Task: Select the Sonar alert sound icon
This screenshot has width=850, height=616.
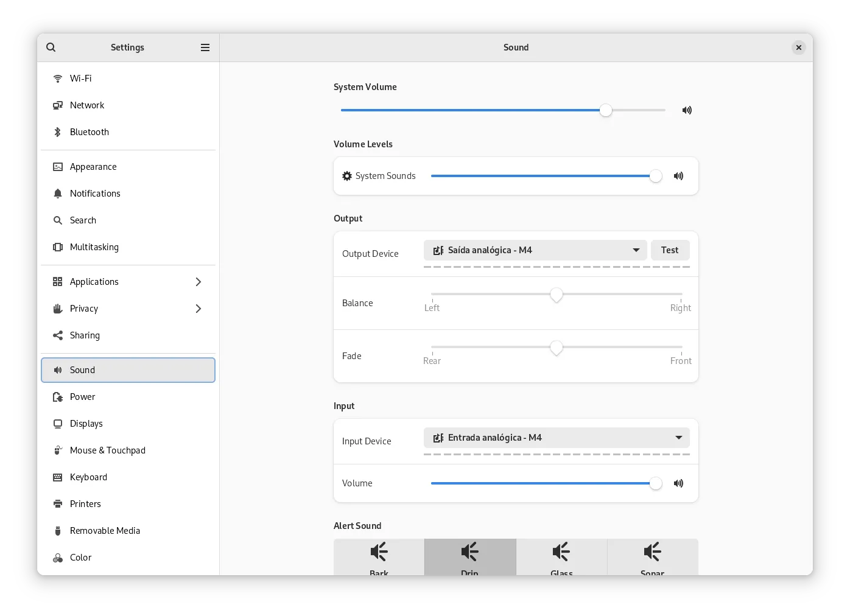Action: pos(652,552)
